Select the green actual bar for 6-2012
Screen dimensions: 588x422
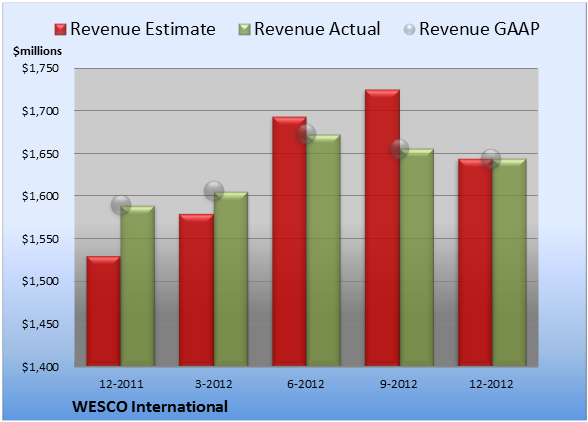point(324,250)
